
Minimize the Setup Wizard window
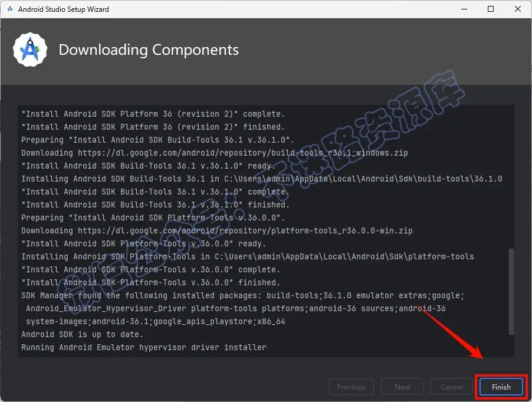464,9
